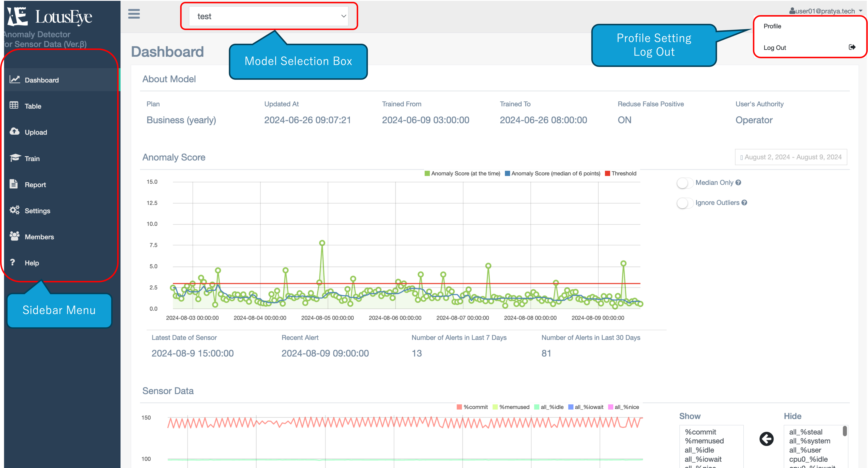
Task: Open Settings gears icon
Action: [x=15, y=210]
